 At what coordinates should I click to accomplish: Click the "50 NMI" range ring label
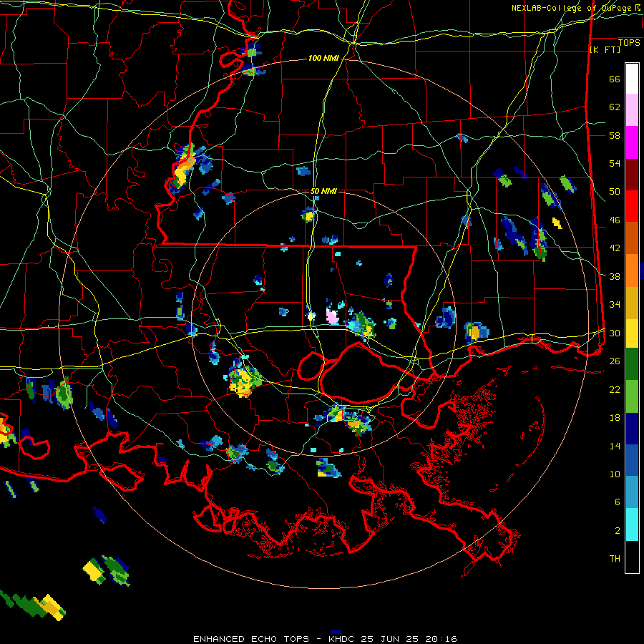pos(323,191)
